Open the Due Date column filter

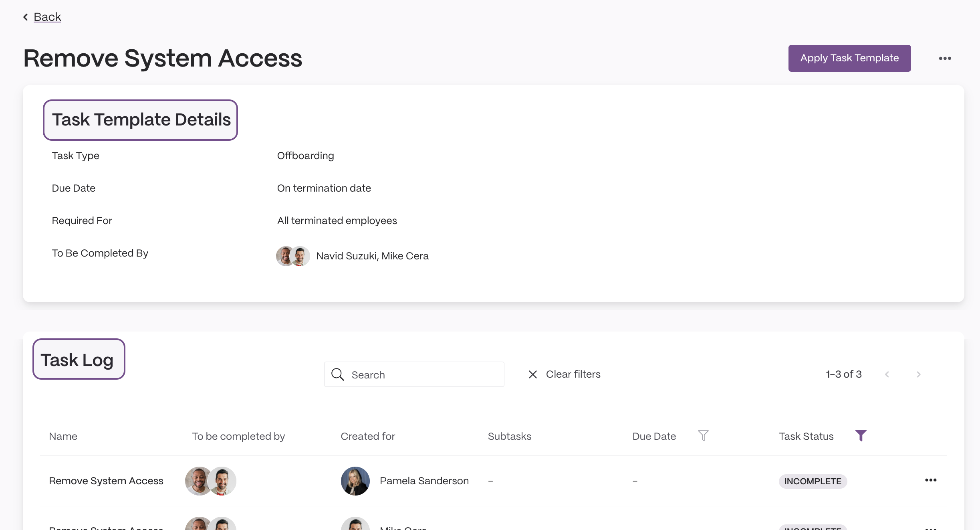pos(703,435)
